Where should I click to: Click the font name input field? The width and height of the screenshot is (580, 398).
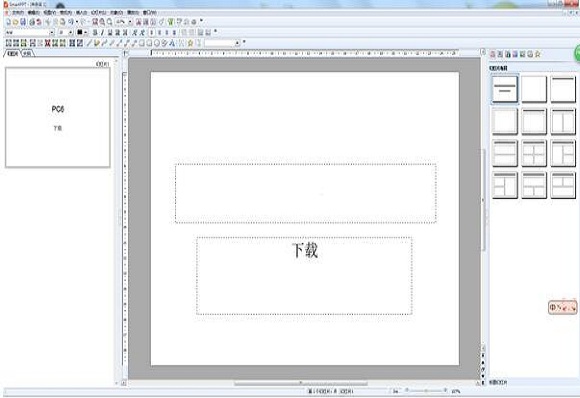(27, 33)
